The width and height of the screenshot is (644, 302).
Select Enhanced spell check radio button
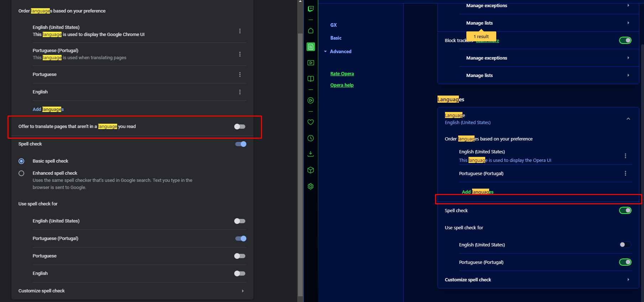coord(21,173)
